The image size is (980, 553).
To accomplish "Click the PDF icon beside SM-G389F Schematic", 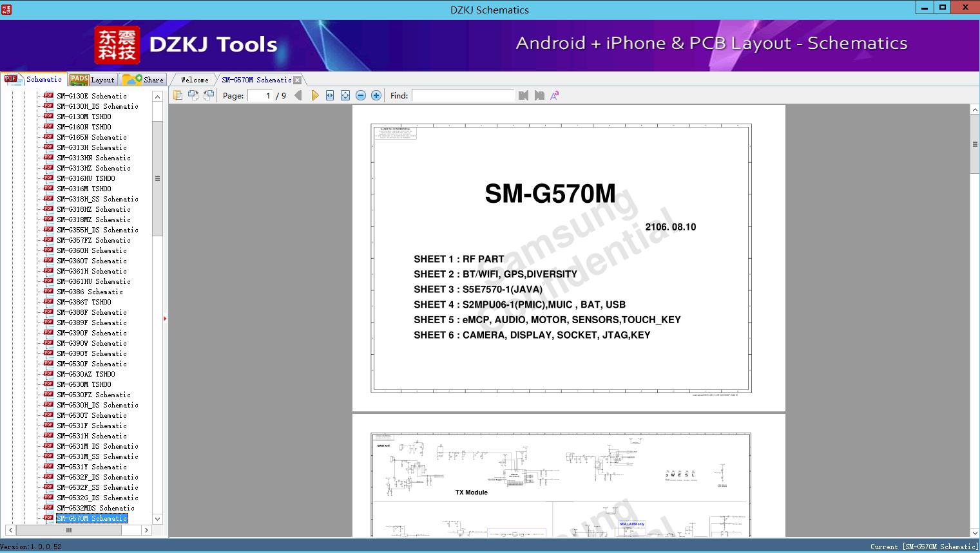I will (x=48, y=322).
